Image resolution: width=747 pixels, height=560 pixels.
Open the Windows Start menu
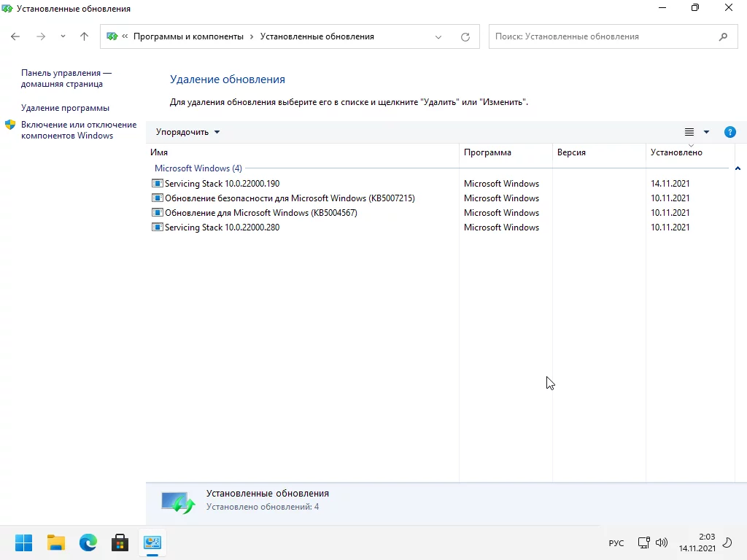24,542
